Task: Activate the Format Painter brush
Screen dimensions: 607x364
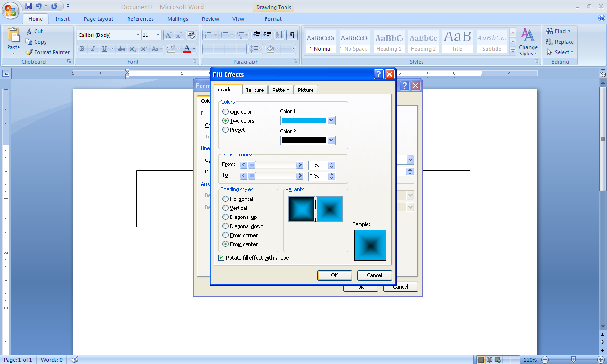Action: [x=29, y=52]
